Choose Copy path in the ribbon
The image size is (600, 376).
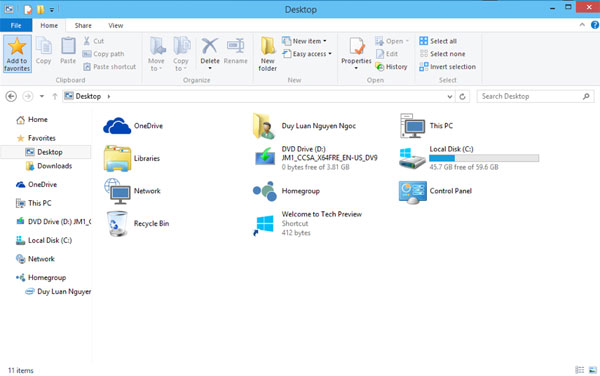click(x=104, y=54)
